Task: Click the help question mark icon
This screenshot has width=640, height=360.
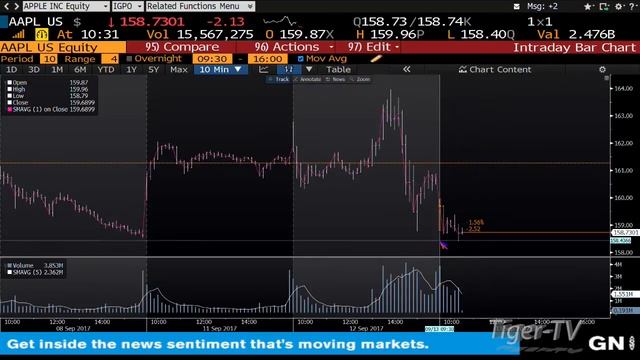Action: coord(632,7)
